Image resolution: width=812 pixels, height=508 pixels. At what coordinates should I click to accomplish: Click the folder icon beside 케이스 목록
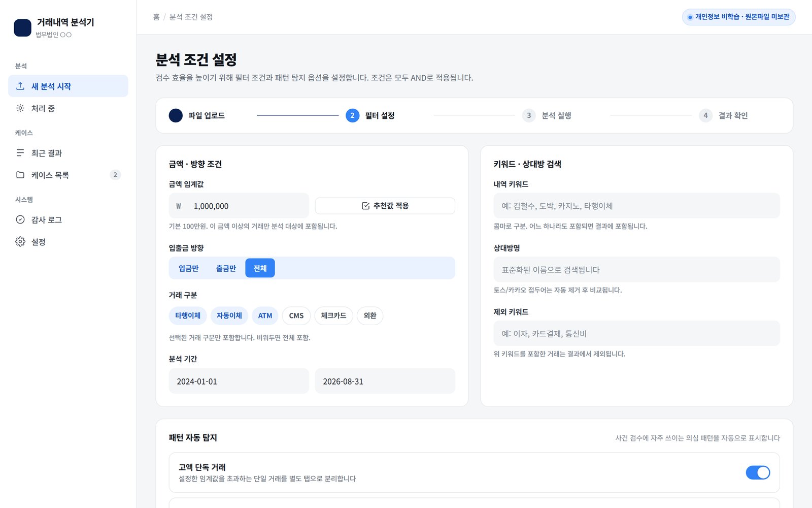coord(20,175)
